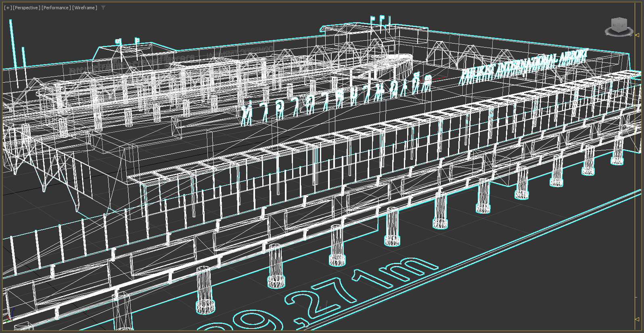This screenshot has width=644, height=333.
Task: Click the lower yellow triangle marker on right edge
Action: tap(637, 319)
